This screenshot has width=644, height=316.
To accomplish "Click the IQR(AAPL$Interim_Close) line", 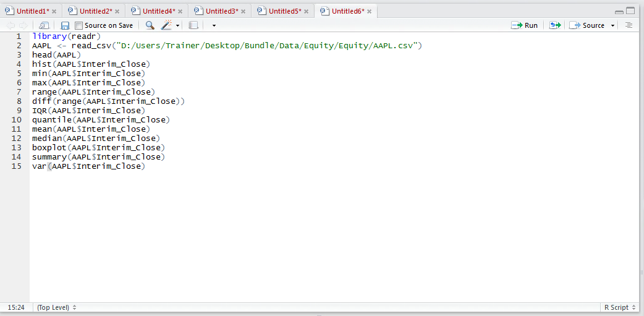I will pos(88,111).
